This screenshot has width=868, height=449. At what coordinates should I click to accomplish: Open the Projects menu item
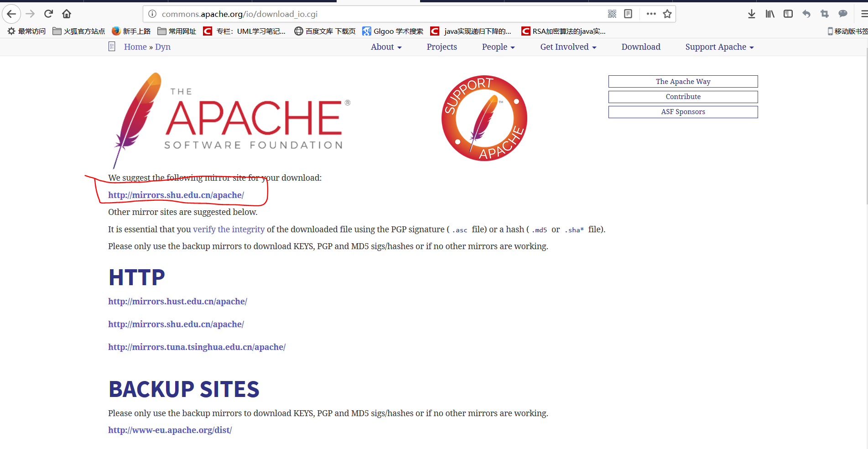click(442, 47)
